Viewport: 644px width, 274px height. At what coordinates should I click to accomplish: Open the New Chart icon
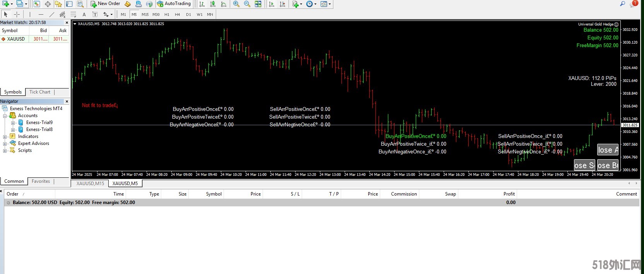[x=6, y=4]
